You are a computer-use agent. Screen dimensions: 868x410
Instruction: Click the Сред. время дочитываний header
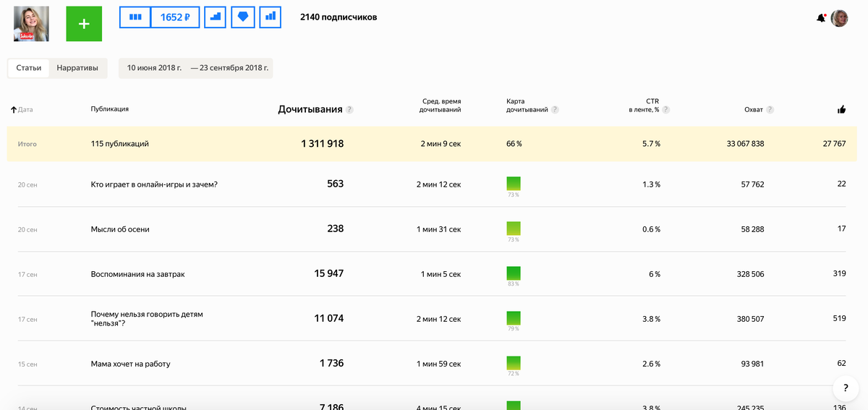[x=441, y=106]
